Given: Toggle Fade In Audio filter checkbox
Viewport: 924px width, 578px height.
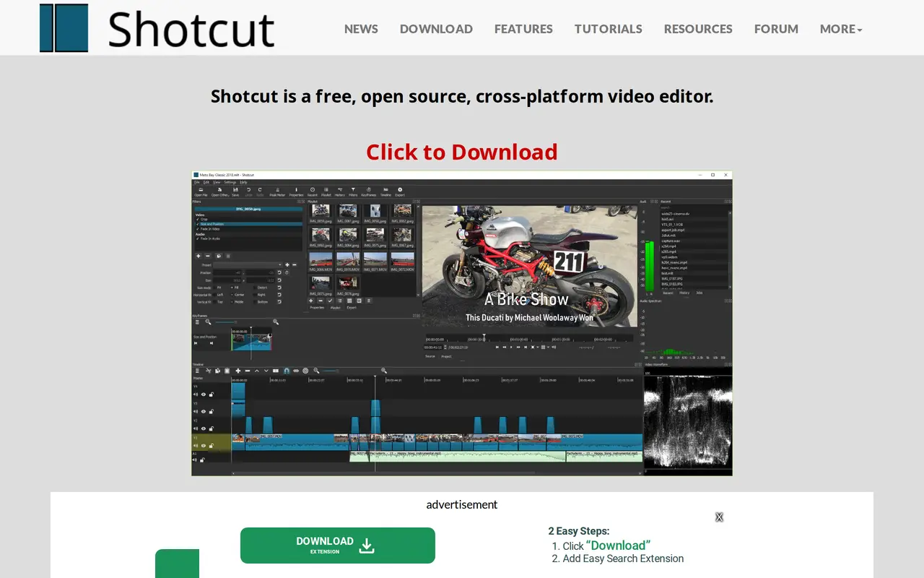Looking at the screenshot, I should coord(197,238).
